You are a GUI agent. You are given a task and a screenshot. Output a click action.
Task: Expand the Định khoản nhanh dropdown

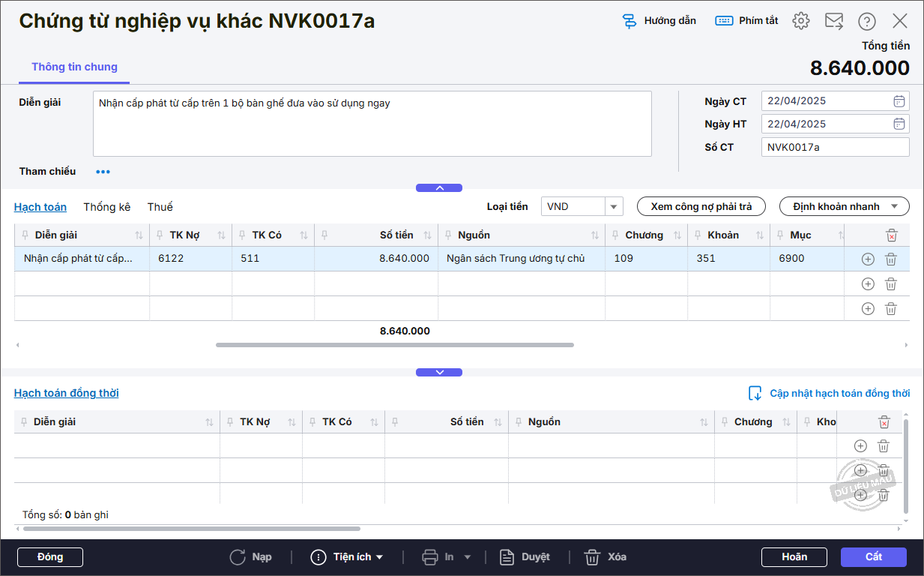[x=895, y=207]
